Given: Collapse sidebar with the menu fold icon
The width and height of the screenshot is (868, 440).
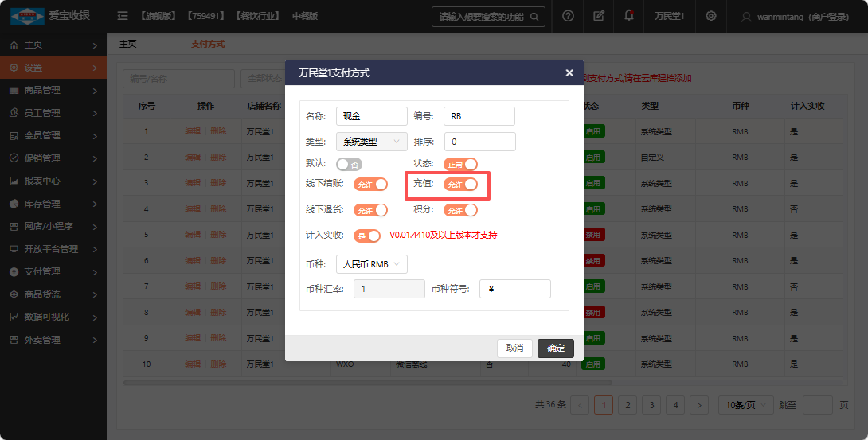Looking at the screenshot, I should pyautogui.click(x=123, y=16).
